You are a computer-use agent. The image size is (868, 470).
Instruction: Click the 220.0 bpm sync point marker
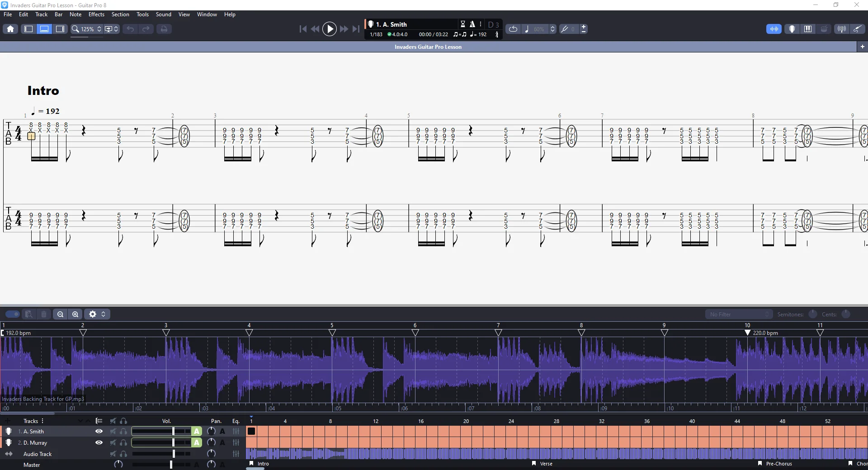point(748,333)
